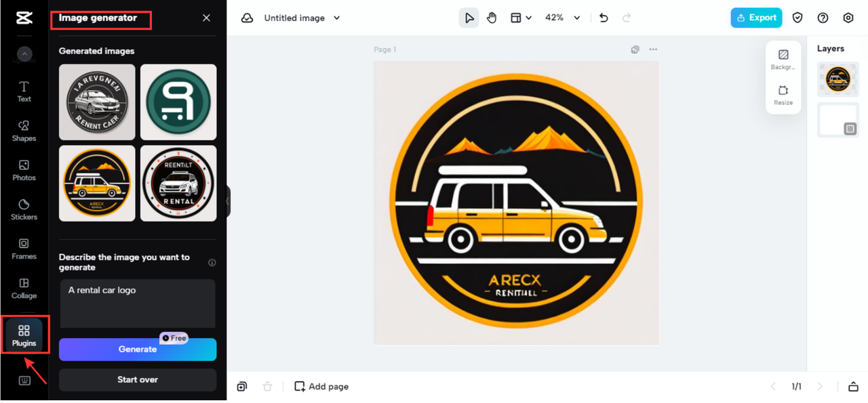868x403 pixels.
Task: Click the Page 1 label
Action: (385, 49)
